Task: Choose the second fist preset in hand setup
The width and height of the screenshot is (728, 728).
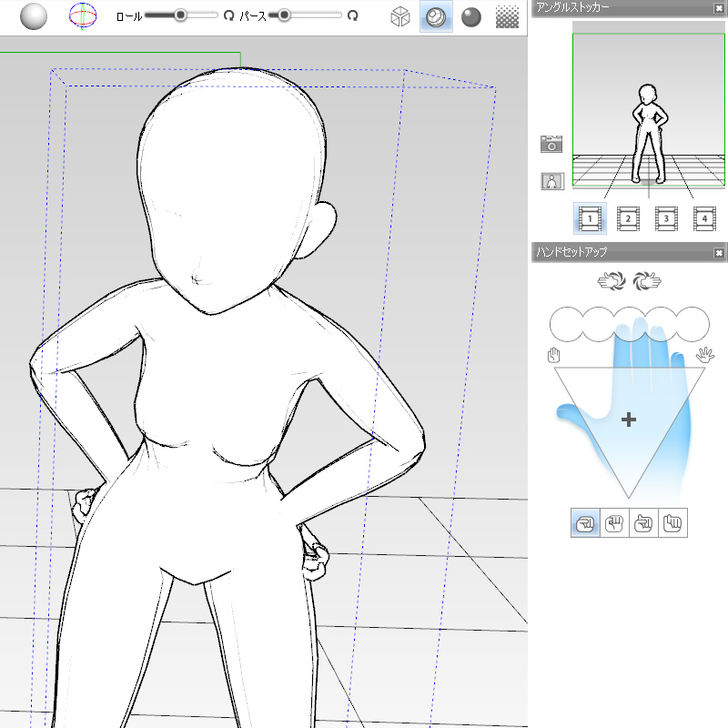Action: coord(614,522)
